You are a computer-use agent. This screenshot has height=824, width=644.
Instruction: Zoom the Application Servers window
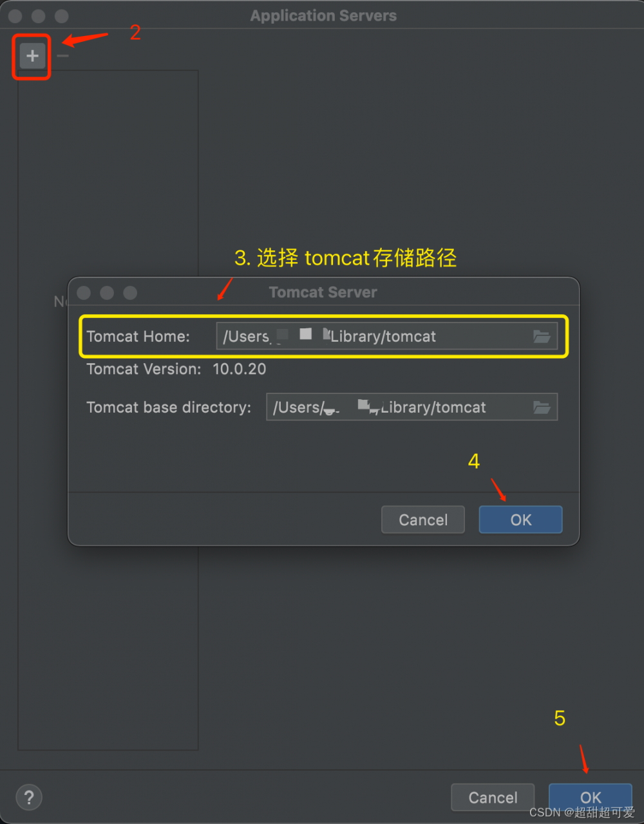62,16
